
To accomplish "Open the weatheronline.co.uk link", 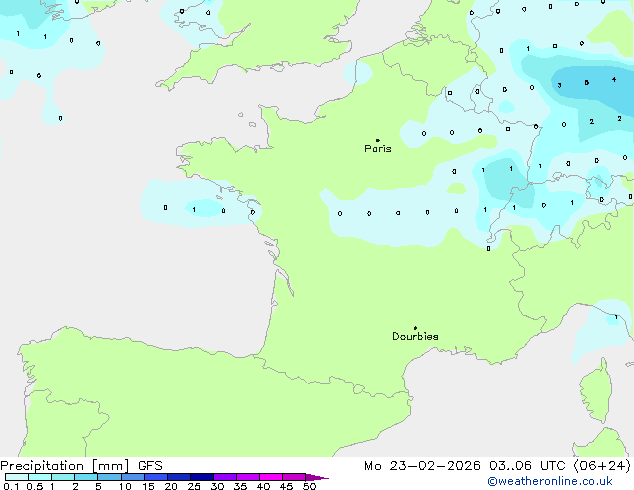I will click(x=550, y=481).
